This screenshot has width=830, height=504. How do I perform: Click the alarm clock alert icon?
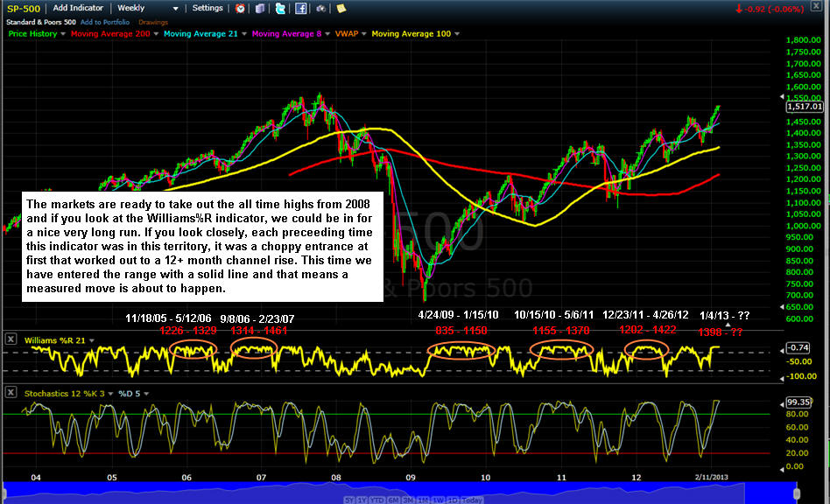pyautogui.click(x=241, y=8)
